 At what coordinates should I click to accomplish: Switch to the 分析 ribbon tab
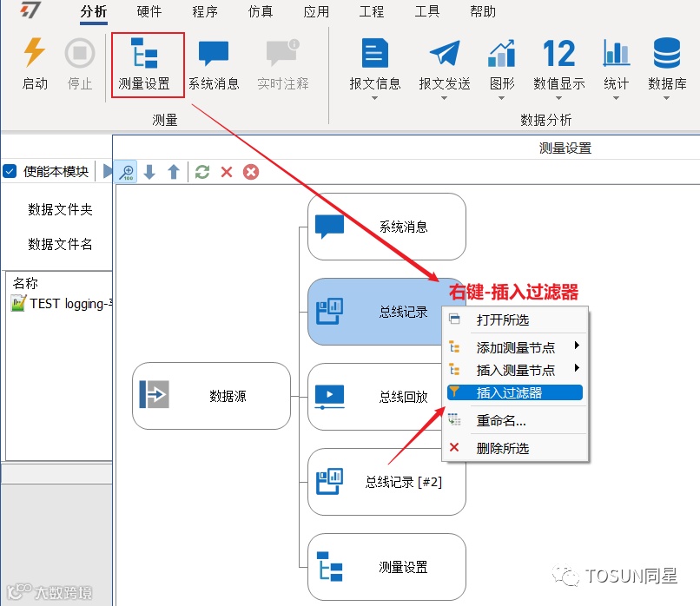[x=94, y=11]
